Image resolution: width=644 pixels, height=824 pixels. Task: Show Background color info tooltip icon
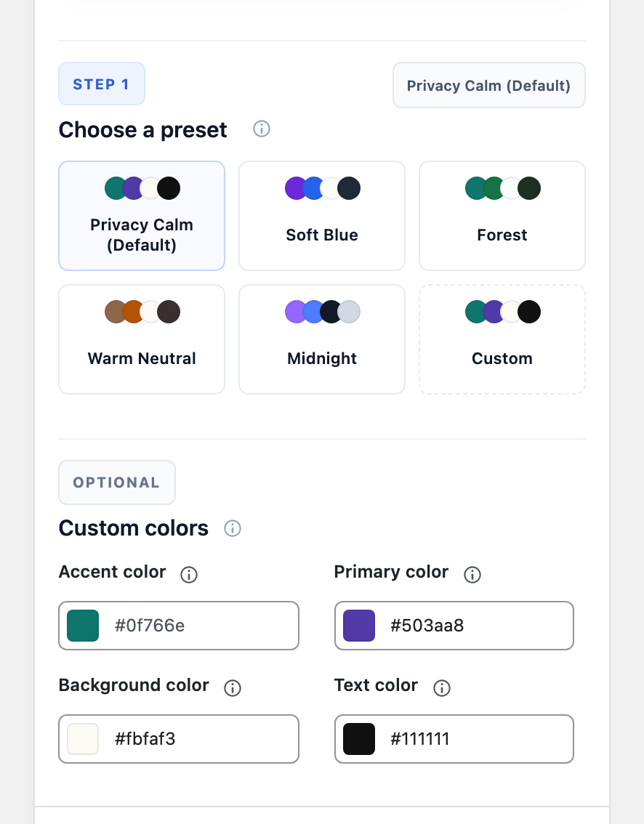click(x=233, y=687)
